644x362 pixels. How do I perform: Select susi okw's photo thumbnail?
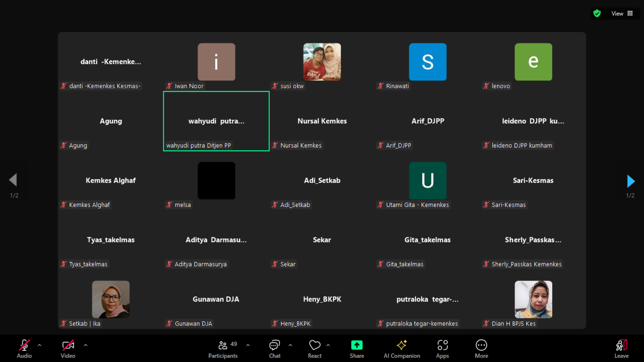pyautogui.click(x=322, y=62)
